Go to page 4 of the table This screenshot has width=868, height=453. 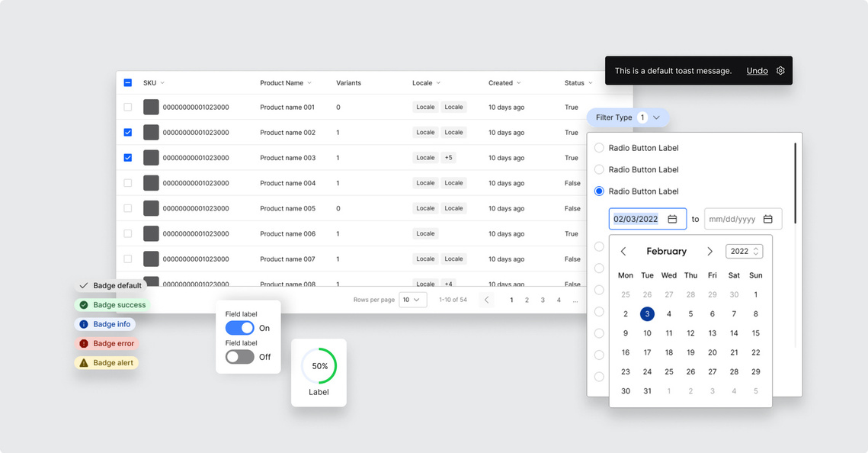pos(559,300)
